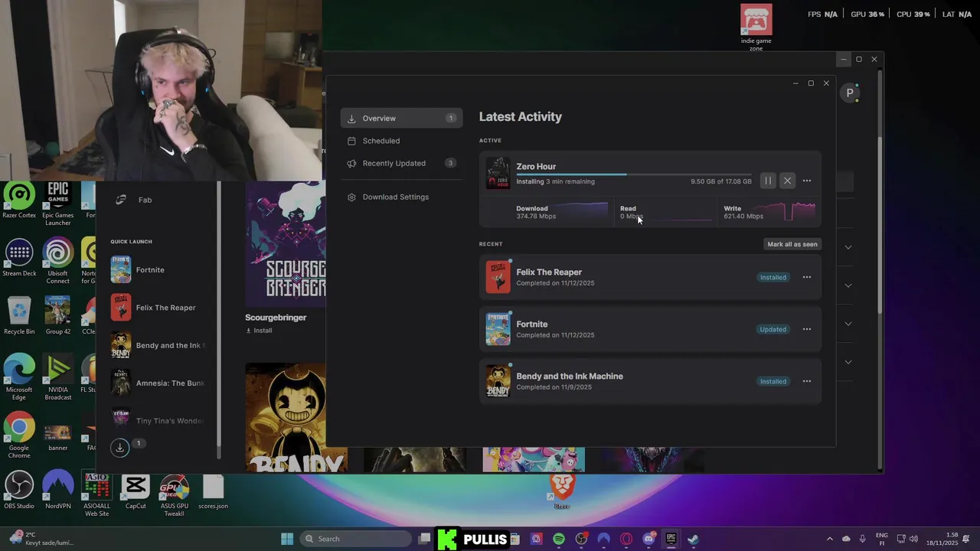Select indie game zone desktop icon
The image size is (980, 551).
756,28
